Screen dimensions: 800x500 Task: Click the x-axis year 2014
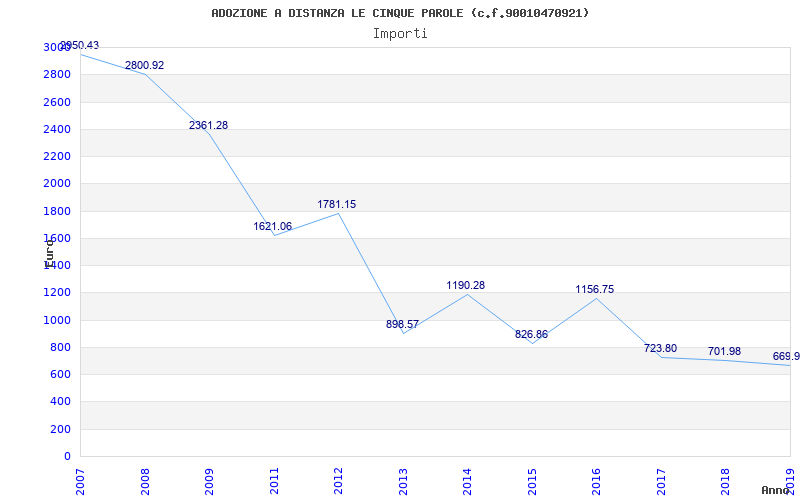click(x=467, y=482)
